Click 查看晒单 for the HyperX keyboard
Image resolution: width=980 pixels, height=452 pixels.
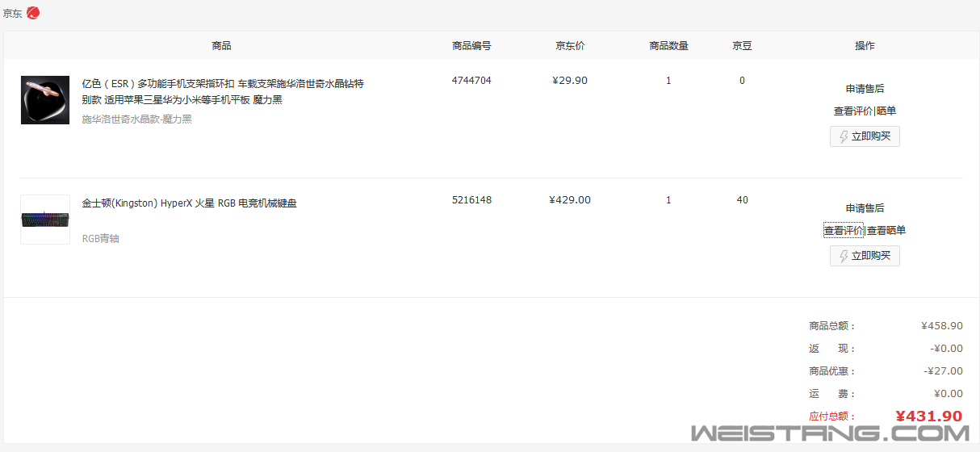(x=886, y=231)
